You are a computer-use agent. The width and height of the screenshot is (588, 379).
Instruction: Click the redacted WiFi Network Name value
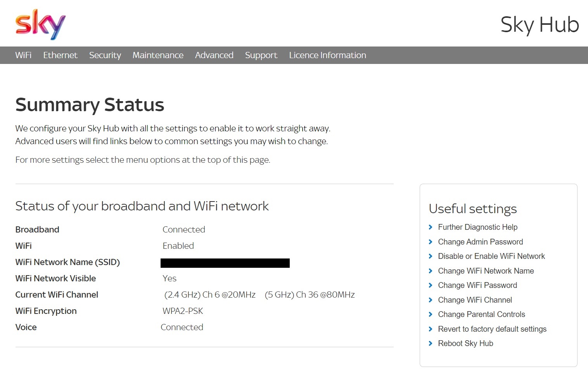225,263
